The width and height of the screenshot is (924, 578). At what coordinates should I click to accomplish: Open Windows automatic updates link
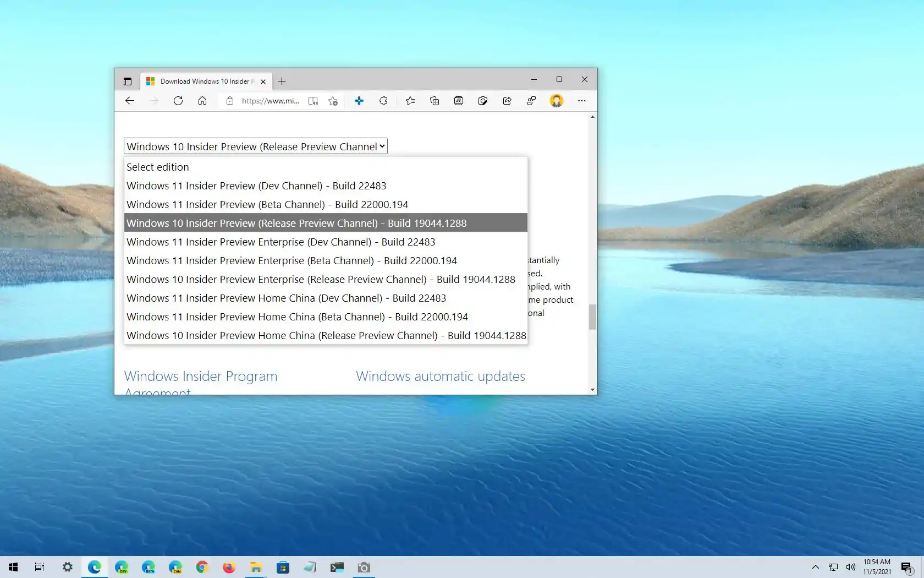[x=441, y=376]
